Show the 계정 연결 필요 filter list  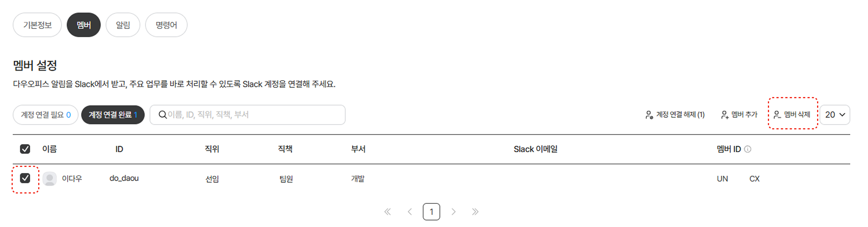point(45,115)
